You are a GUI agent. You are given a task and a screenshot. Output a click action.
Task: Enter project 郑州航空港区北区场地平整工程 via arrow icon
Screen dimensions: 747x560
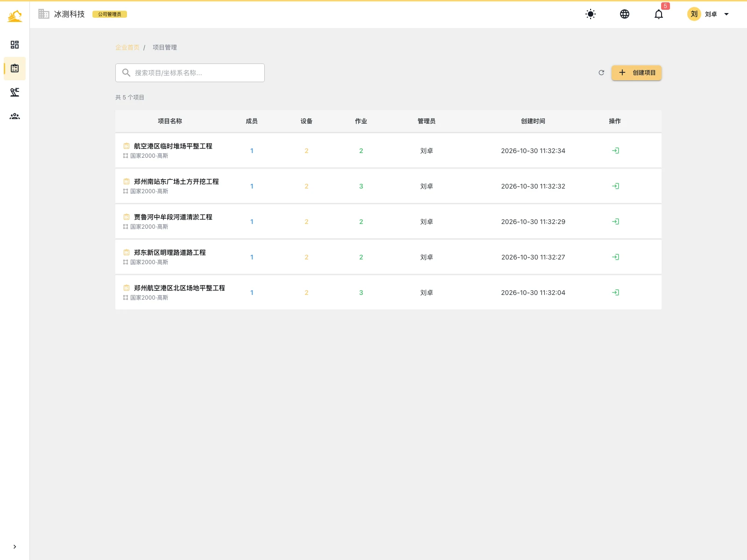[615, 293]
